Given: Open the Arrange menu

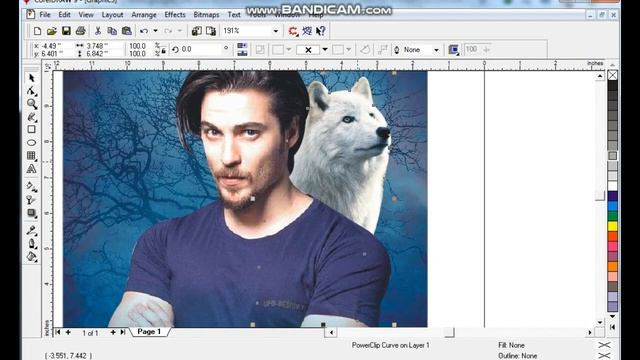Looking at the screenshot, I should pyautogui.click(x=144, y=15).
